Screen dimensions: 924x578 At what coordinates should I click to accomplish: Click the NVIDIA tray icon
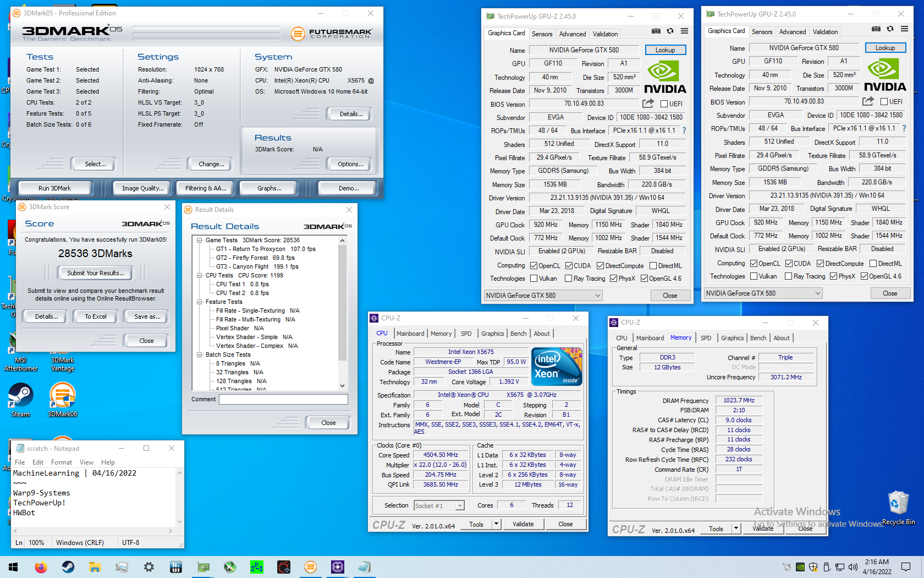[800, 567]
